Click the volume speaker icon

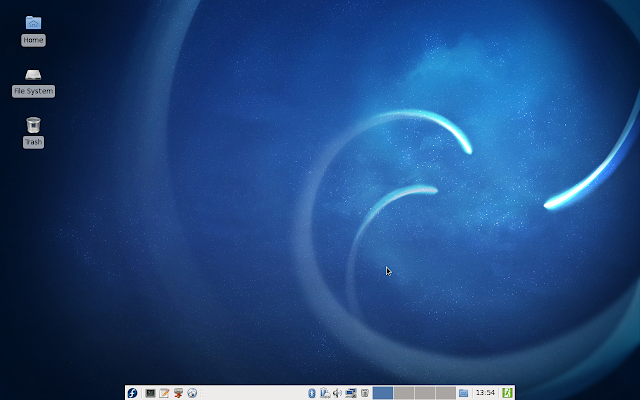[337, 393]
